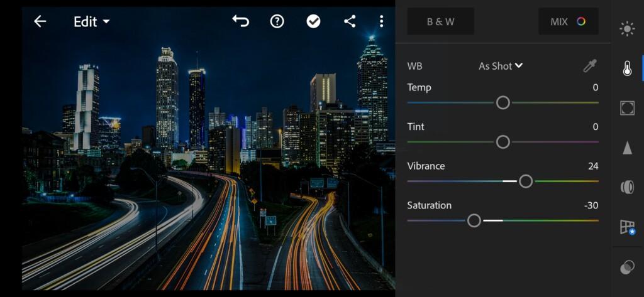Pick the white balance eyedropper tool
The height and width of the screenshot is (297, 644).
tap(590, 66)
